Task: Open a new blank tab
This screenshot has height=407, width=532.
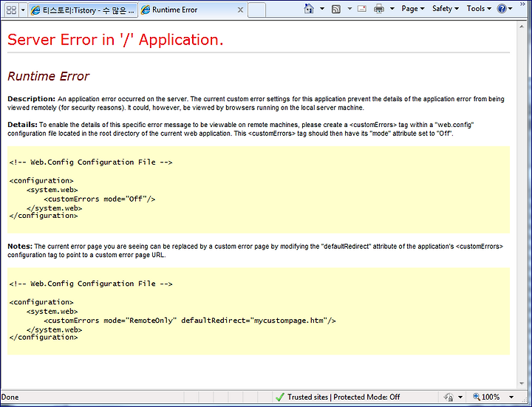Action: (x=257, y=10)
